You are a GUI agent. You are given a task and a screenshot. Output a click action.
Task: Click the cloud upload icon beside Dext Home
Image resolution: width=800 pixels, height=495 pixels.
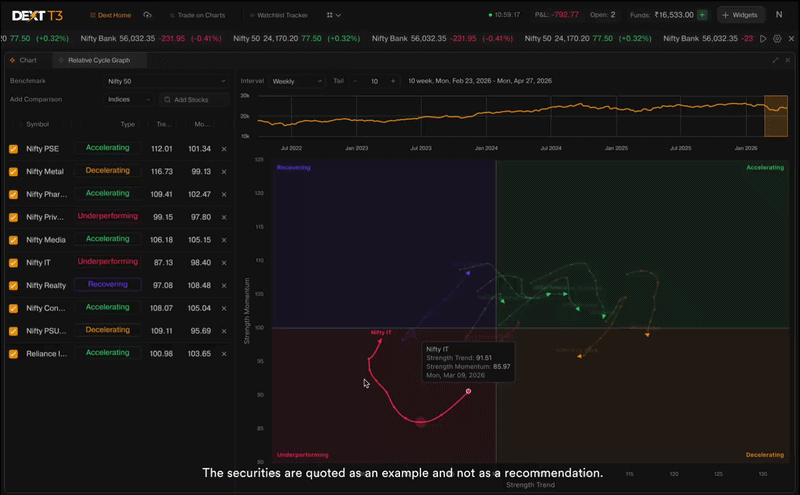pyautogui.click(x=147, y=15)
